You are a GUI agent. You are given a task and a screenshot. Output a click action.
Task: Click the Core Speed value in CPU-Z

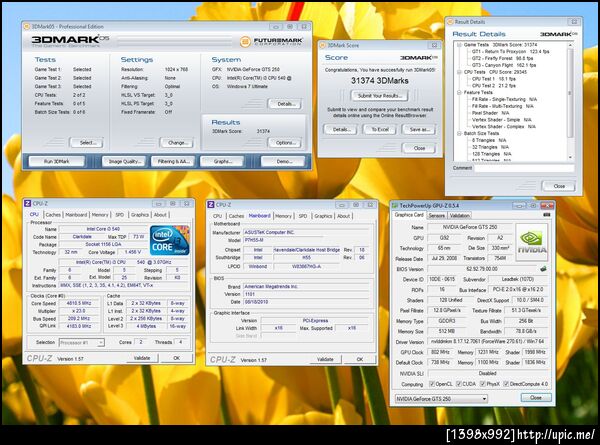click(78, 303)
